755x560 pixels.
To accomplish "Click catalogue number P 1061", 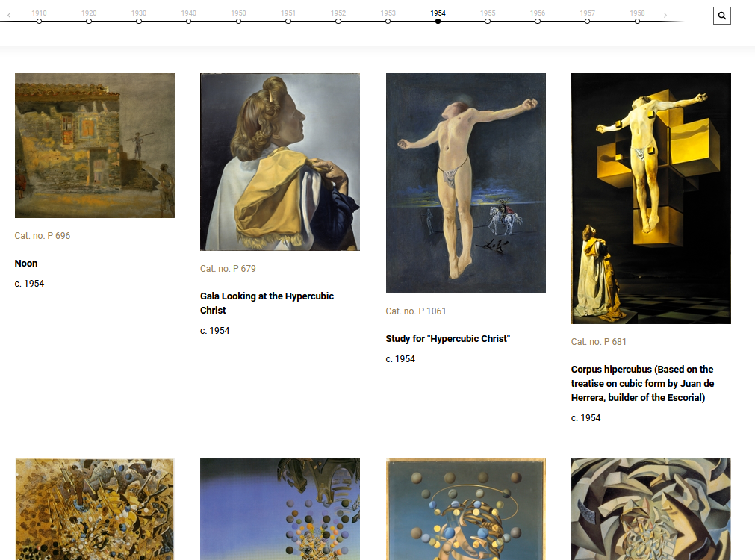I will [416, 311].
